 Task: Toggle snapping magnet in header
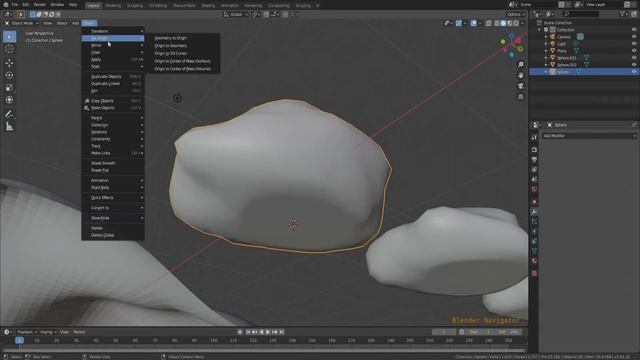click(266, 14)
